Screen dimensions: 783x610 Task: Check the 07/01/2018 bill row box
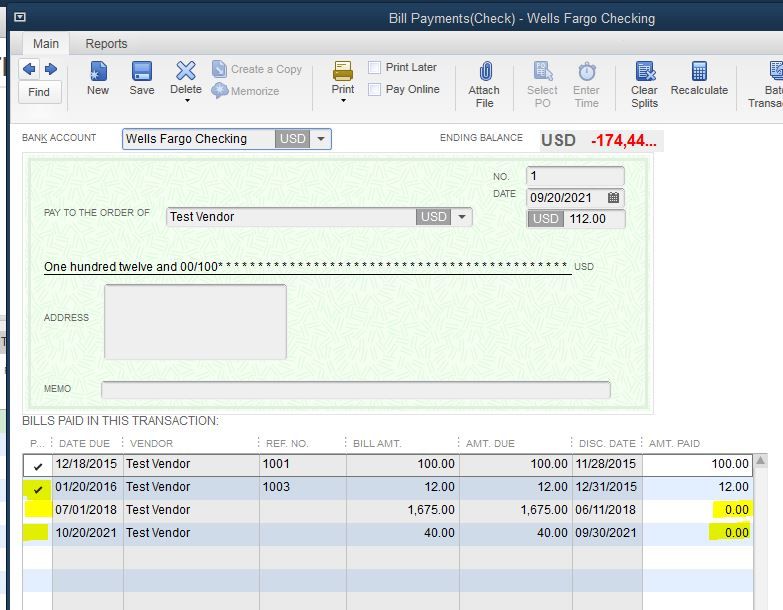pos(37,510)
